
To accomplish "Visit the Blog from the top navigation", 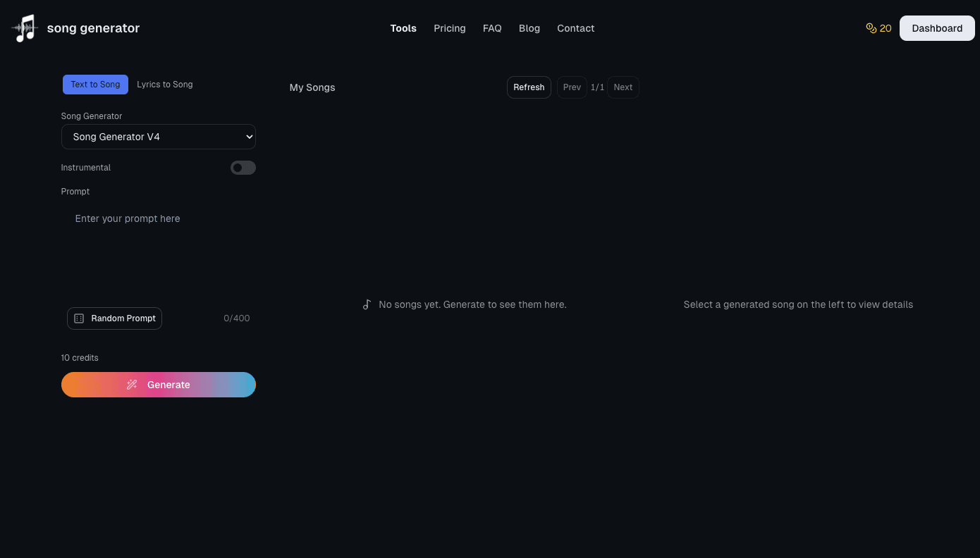I will coord(529,28).
